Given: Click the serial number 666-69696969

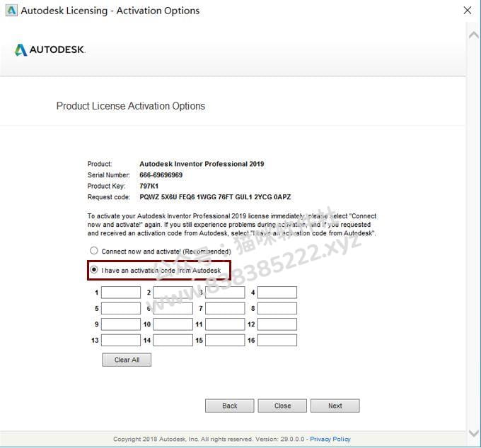Looking at the screenshot, I should [161, 175].
